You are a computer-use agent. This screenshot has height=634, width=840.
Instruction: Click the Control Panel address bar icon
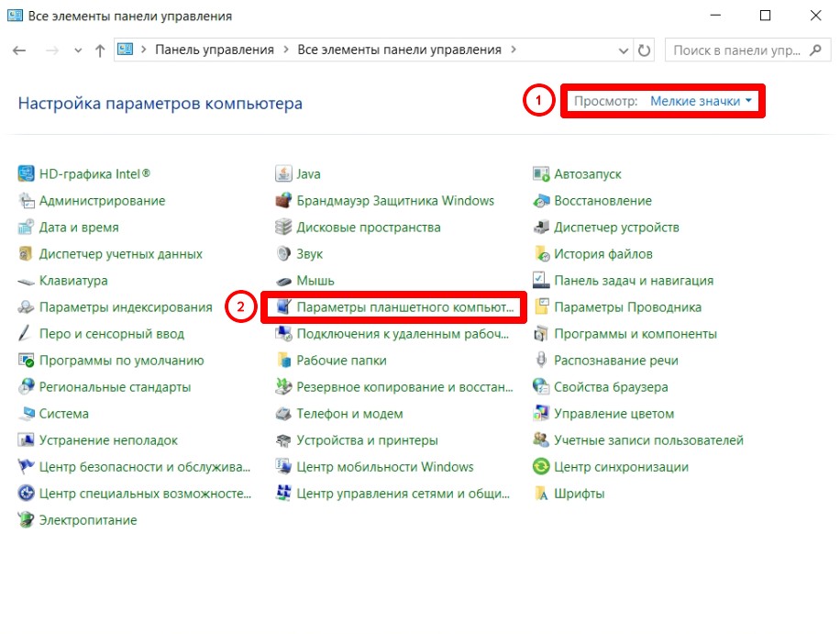click(126, 50)
